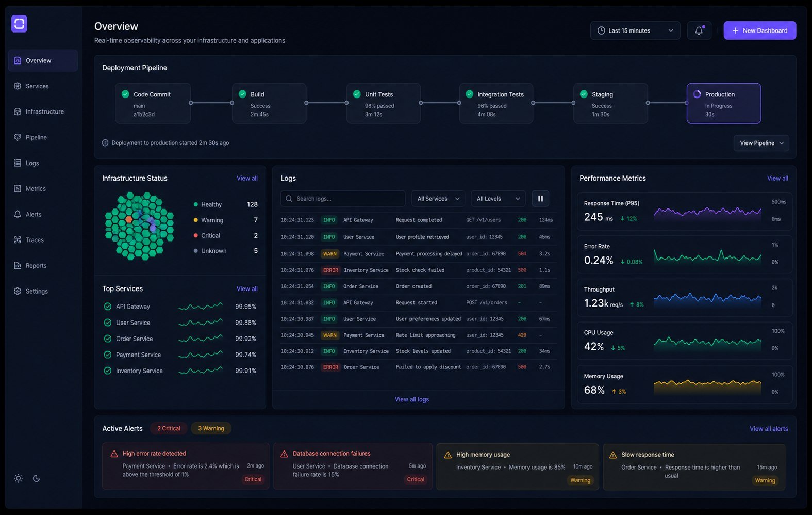Expand the View Pipeline dropdown
This screenshot has width=812, height=515.
[761, 143]
